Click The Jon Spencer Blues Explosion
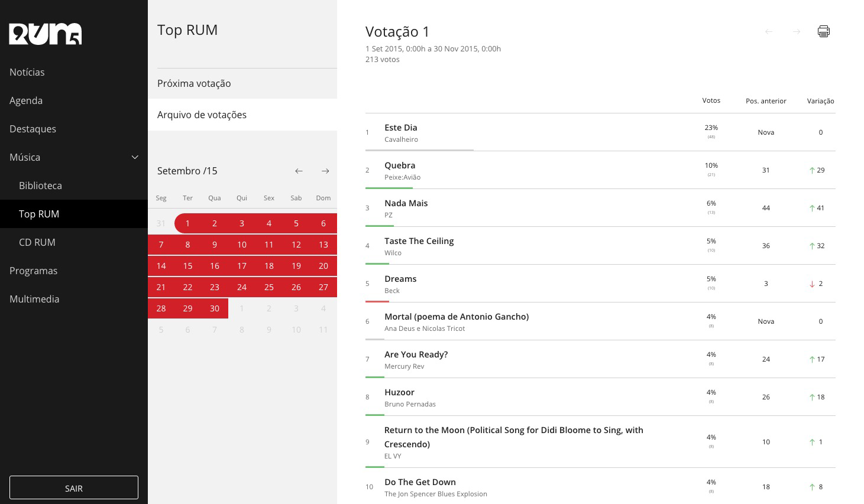Viewport: 864px width, 504px height. click(436, 494)
